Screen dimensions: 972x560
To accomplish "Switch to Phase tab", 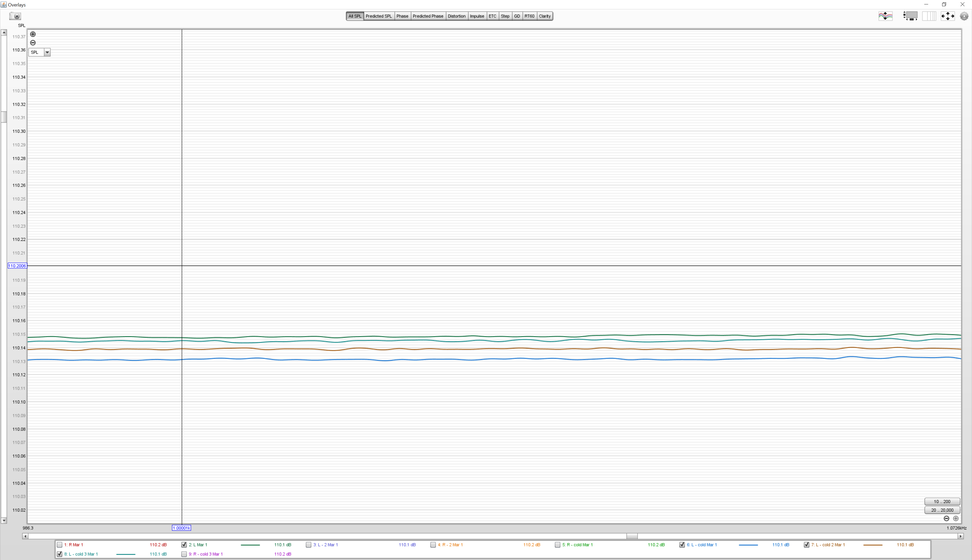I will (x=403, y=16).
